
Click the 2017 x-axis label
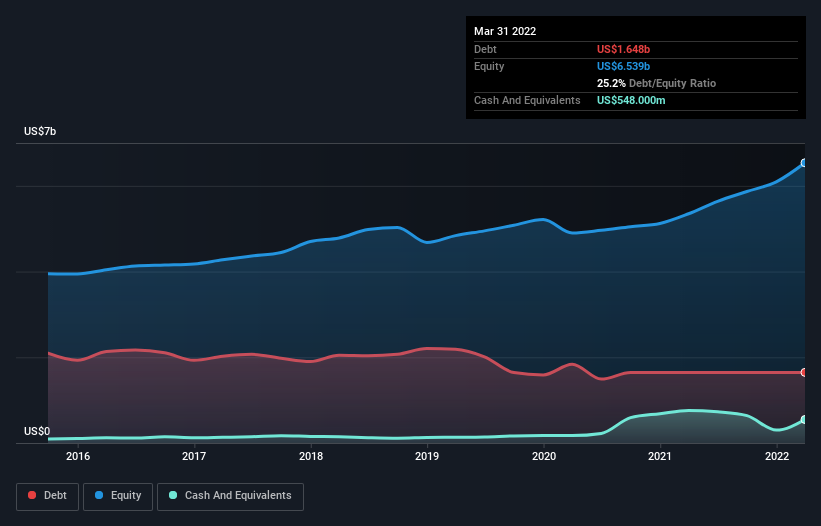(194, 456)
